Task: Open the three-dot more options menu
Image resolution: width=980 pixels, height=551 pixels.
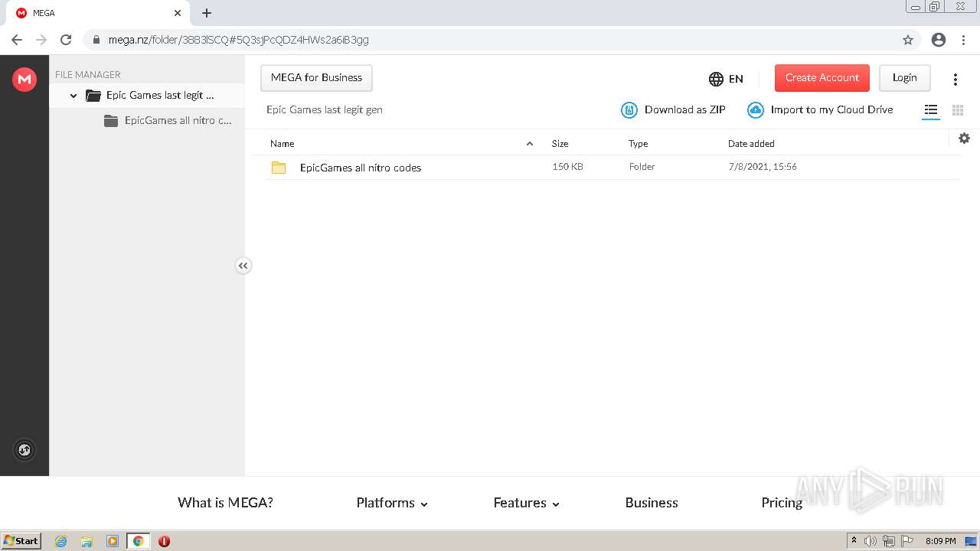Action: coord(955,79)
